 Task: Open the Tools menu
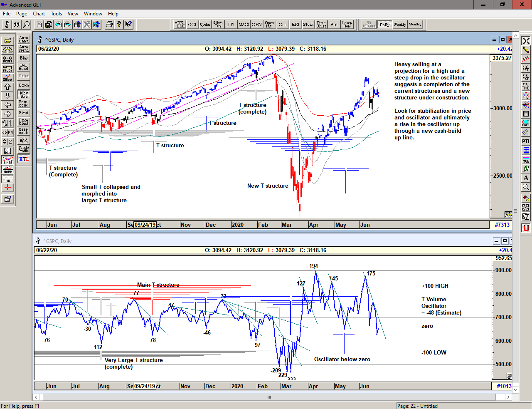[x=56, y=14]
